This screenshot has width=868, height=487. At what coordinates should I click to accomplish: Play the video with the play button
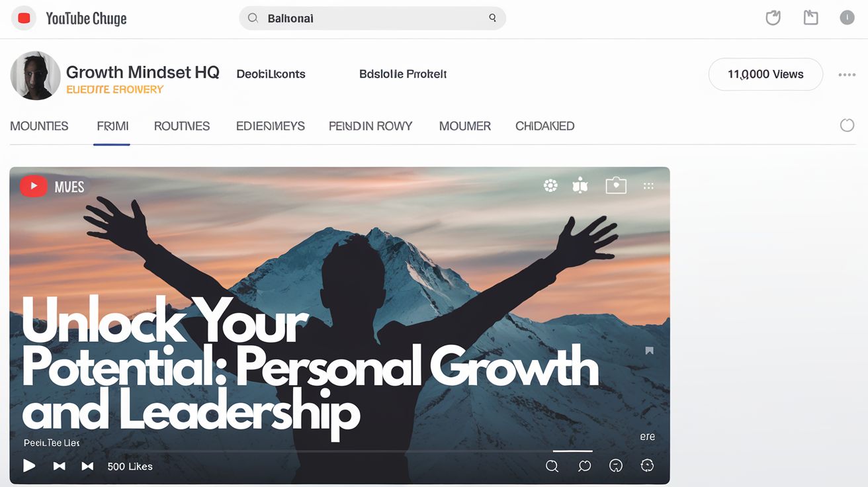pyautogui.click(x=29, y=466)
